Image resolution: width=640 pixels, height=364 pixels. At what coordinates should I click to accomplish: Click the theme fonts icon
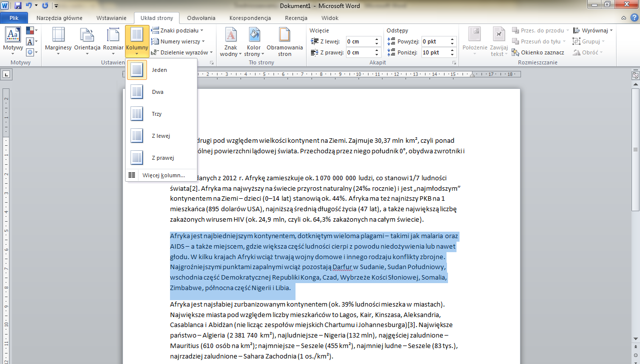[x=31, y=41]
